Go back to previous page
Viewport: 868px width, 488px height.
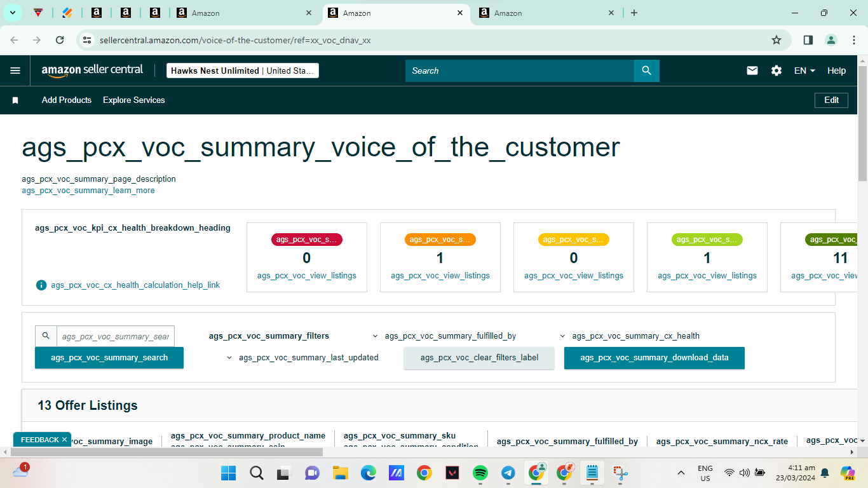click(14, 40)
